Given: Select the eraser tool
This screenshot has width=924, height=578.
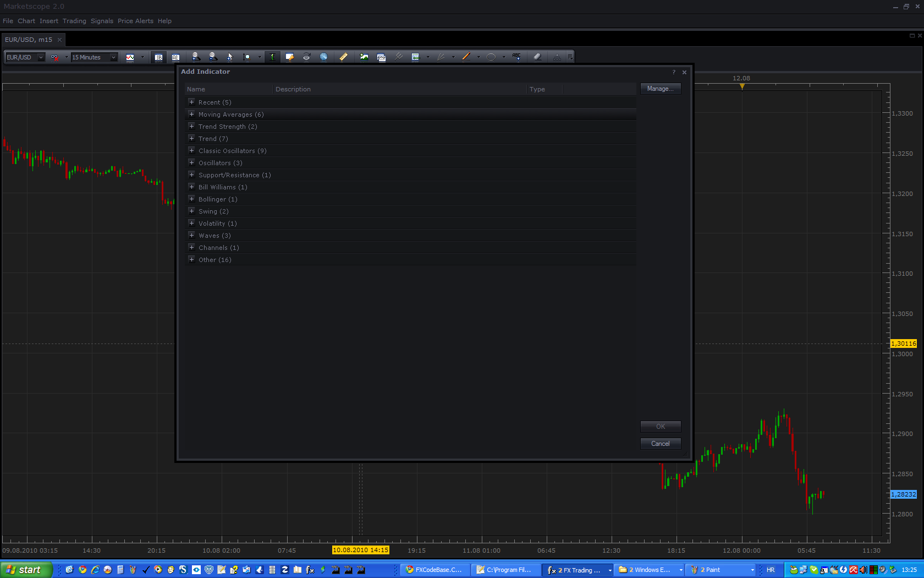Looking at the screenshot, I should click(537, 57).
